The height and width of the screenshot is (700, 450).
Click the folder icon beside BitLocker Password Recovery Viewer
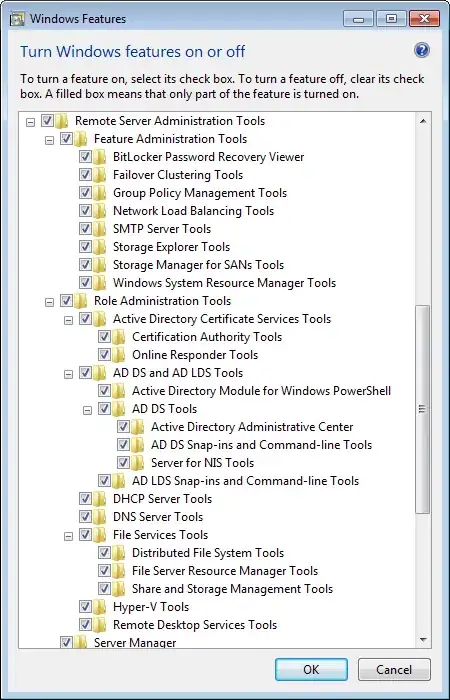pos(100,157)
